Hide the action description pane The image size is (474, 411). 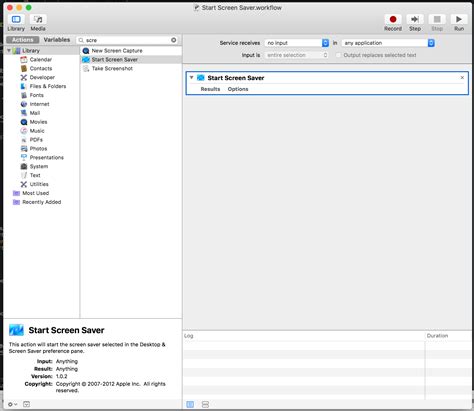point(26,404)
